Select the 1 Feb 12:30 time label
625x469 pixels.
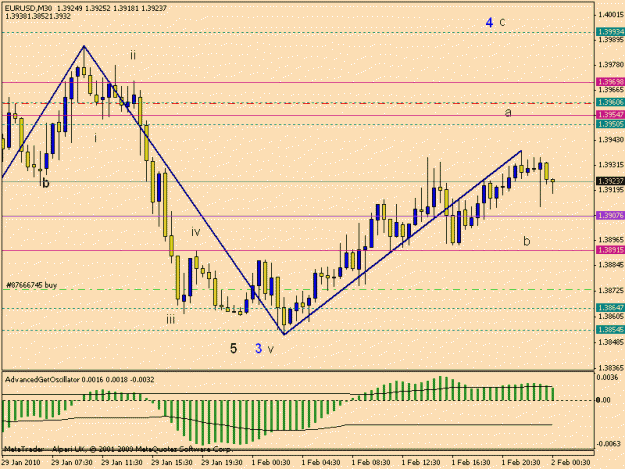coord(421,463)
